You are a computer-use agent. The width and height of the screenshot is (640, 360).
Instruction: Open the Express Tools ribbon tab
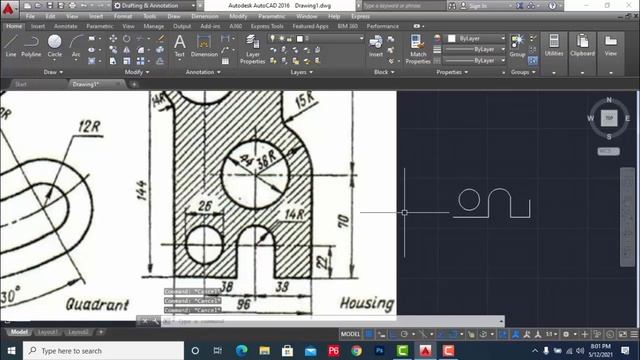click(267, 26)
